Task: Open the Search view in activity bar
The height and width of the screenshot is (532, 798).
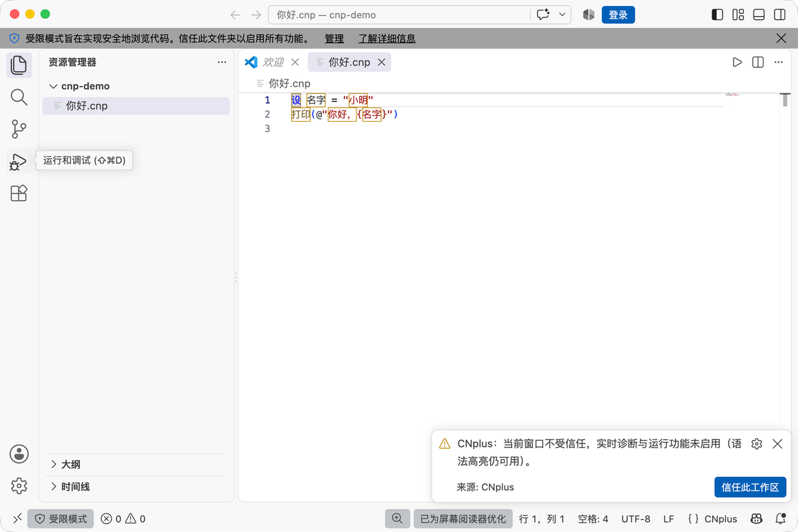Action: (19, 97)
